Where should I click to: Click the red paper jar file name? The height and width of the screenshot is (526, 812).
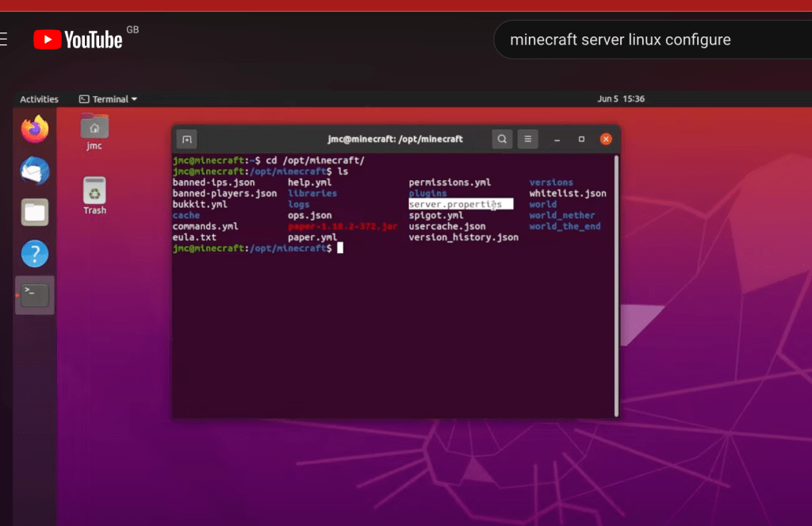tap(343, 226)
